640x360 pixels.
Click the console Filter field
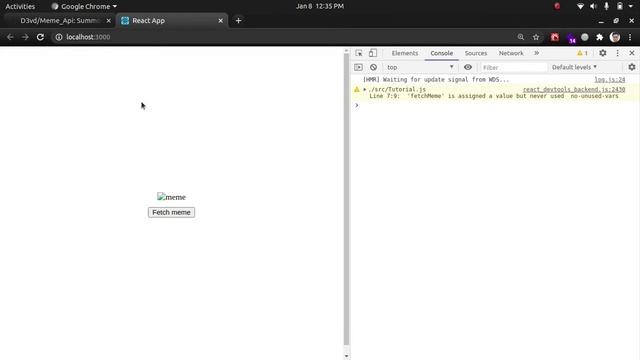513,67
